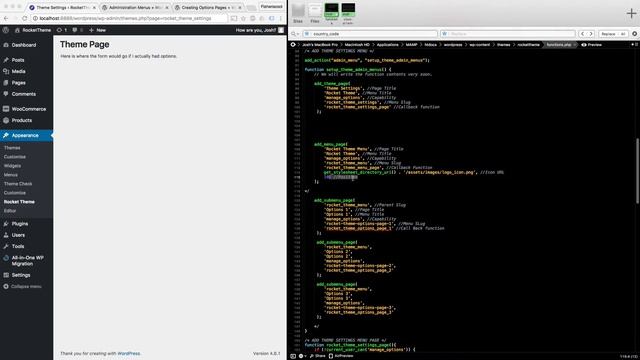640x360 pixels.
Task: Follow the WordPress footer link
Action: tap(129, 353)
